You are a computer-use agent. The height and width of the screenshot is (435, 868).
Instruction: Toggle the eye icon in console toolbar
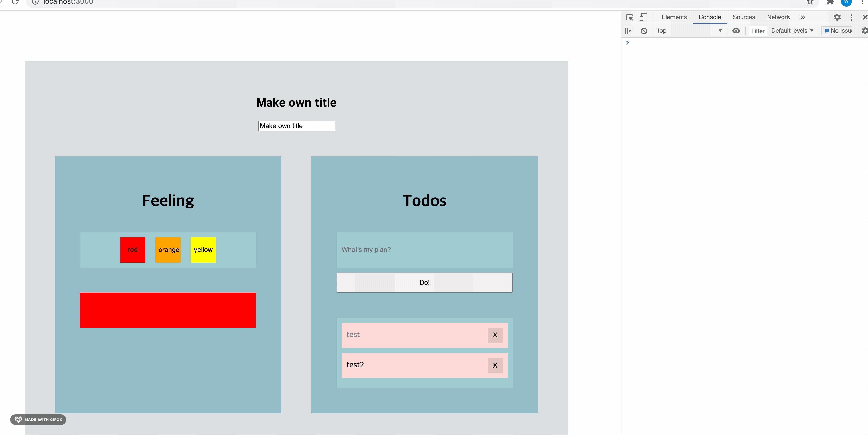click(x=736, y=31)
